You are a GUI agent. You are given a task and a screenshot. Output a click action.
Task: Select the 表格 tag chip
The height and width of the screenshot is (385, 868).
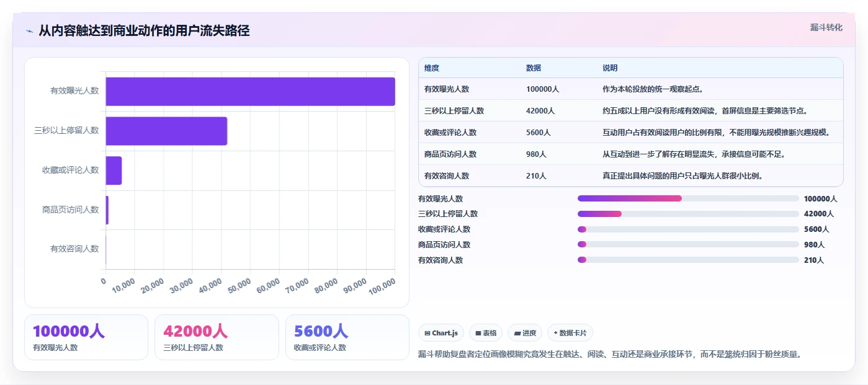(x=486, y=333)
